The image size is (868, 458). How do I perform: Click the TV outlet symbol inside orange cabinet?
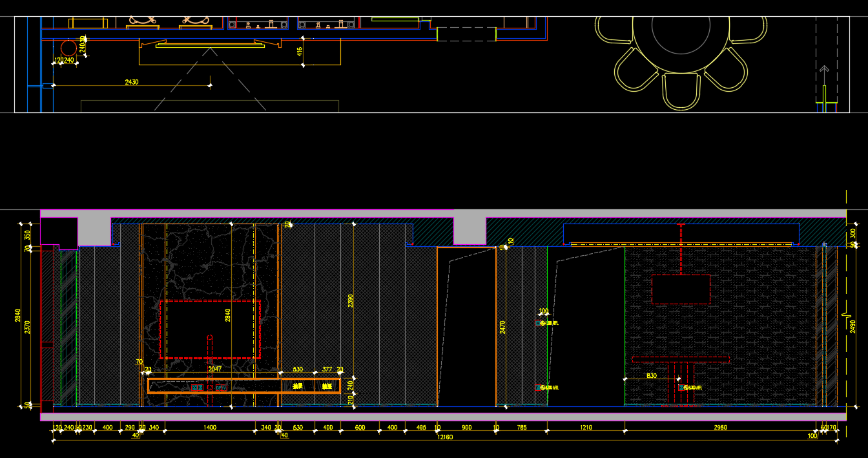click(x=198, y=388)
